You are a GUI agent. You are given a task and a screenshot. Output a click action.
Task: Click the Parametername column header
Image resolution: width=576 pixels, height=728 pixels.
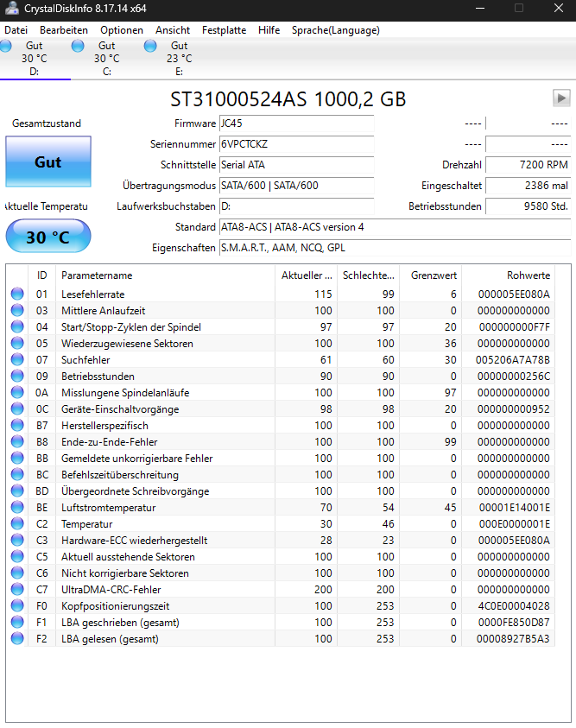(165, 275)
